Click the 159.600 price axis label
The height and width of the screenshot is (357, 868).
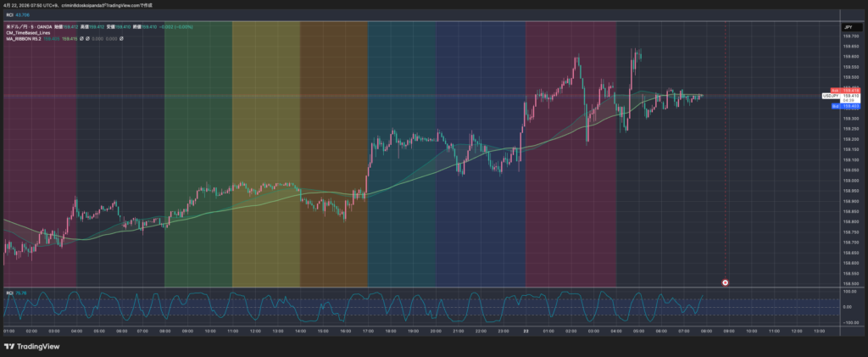pyautogui.click(x=849, y=57)
